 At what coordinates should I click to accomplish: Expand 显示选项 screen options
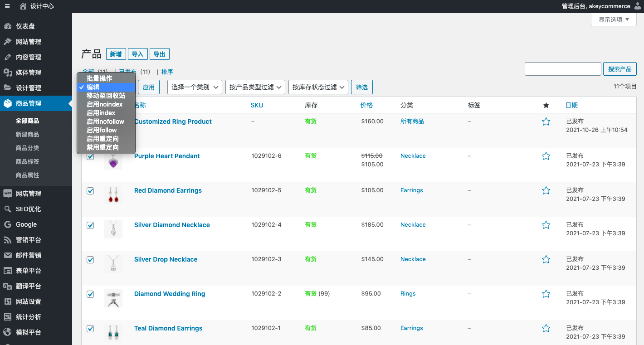click(x=614, y=19)
